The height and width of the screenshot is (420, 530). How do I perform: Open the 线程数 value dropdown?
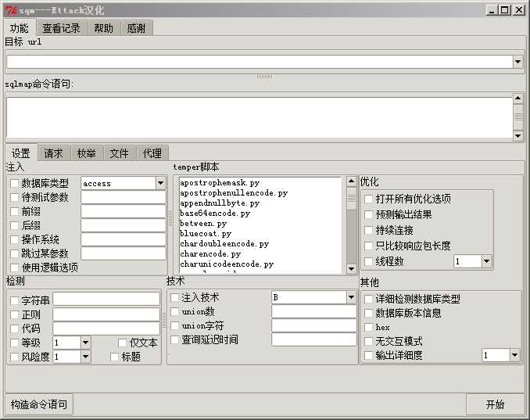486,261
